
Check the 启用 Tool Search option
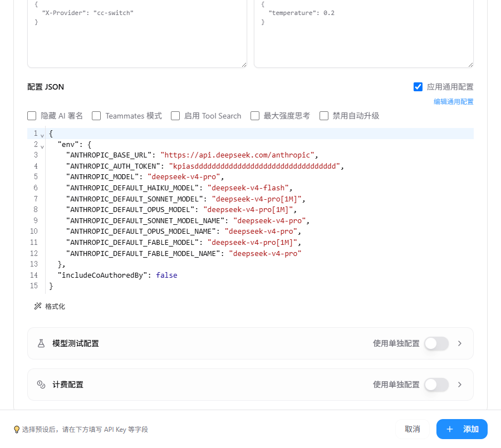(175, 116)
